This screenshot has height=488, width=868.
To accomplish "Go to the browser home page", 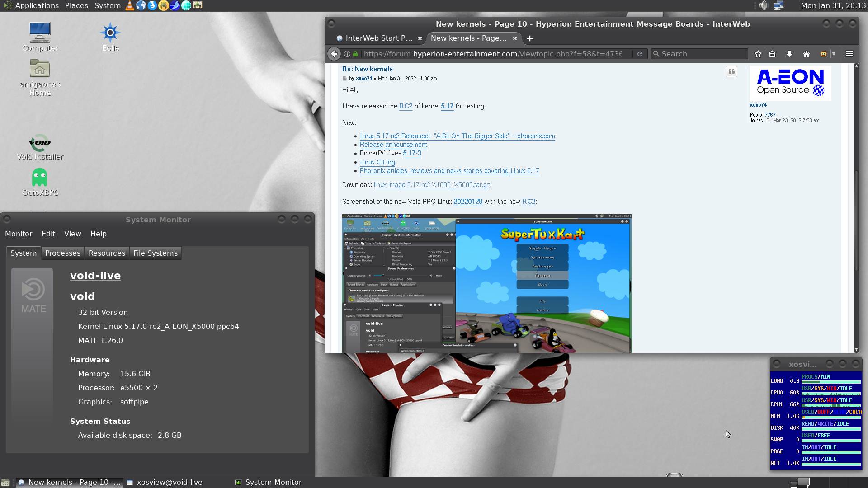I will (806, 54).
